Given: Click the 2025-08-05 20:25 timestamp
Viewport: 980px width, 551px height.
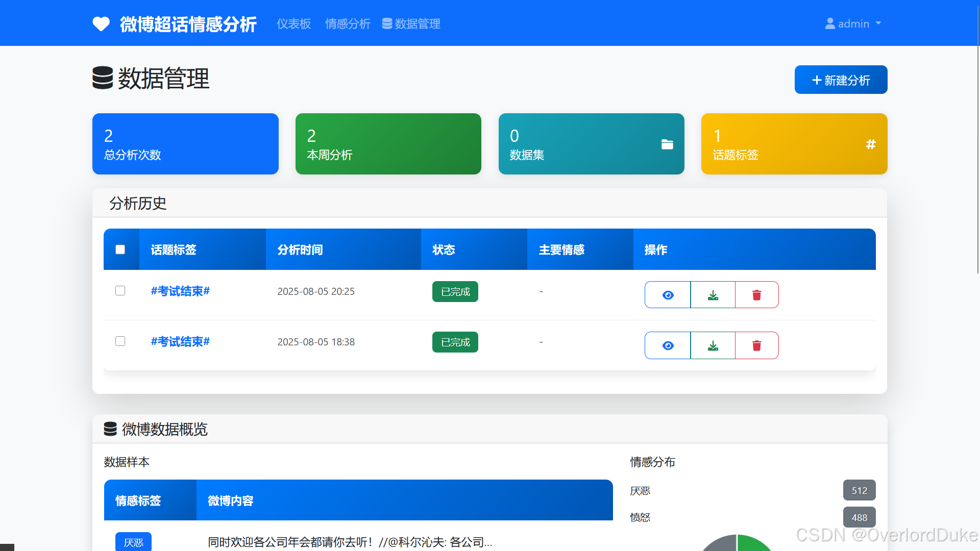Looking at the screenshot, I should 316,291.
